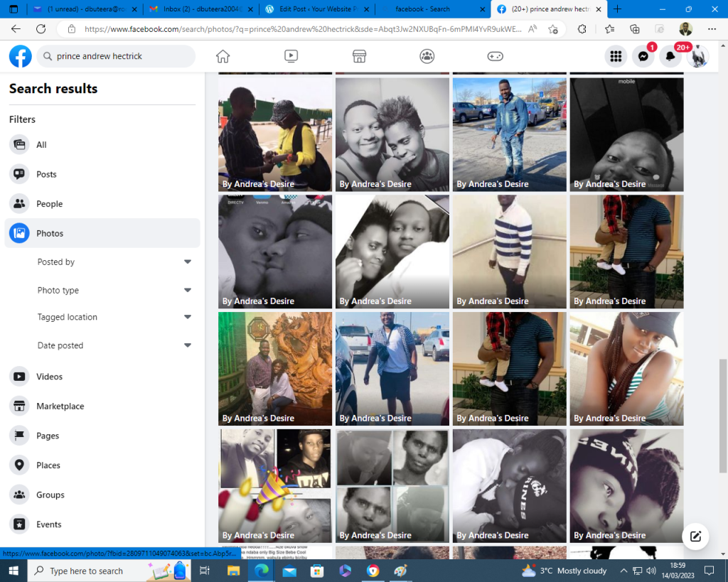Screen dimensions: 728x582
Task: Open the notifications bell icon
Action: (x=670, y=57)
